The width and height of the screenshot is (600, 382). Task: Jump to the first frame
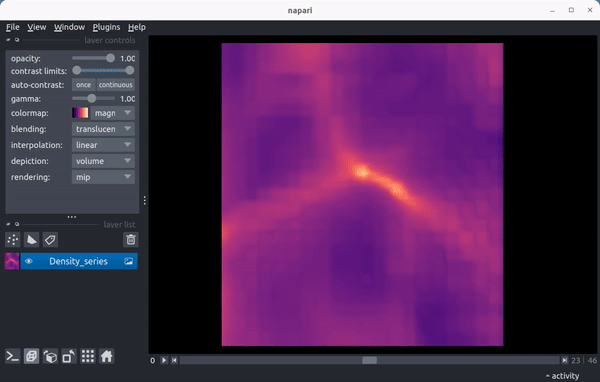(x=174, y=360)
